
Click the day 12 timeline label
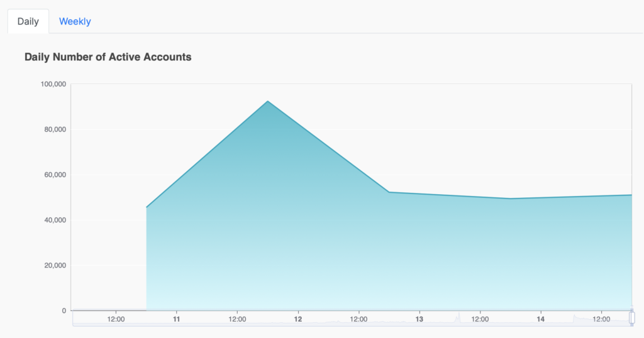pos(297,319)
